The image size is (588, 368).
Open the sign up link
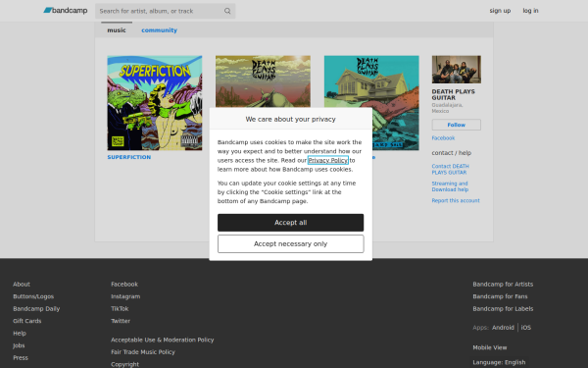500,11
